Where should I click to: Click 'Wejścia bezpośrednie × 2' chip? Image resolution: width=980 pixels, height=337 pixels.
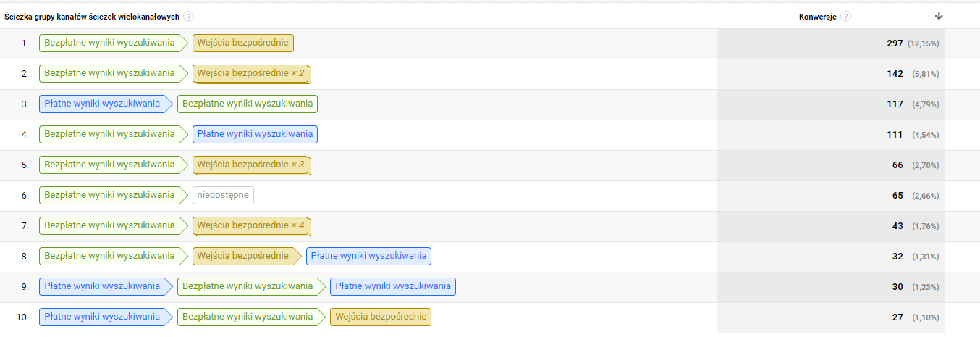(250, 74)
